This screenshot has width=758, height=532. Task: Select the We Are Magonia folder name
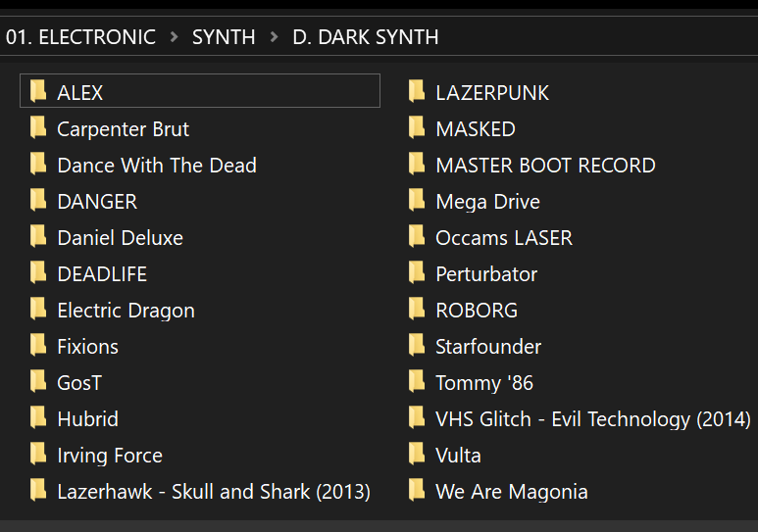click(x=512, y=492)
